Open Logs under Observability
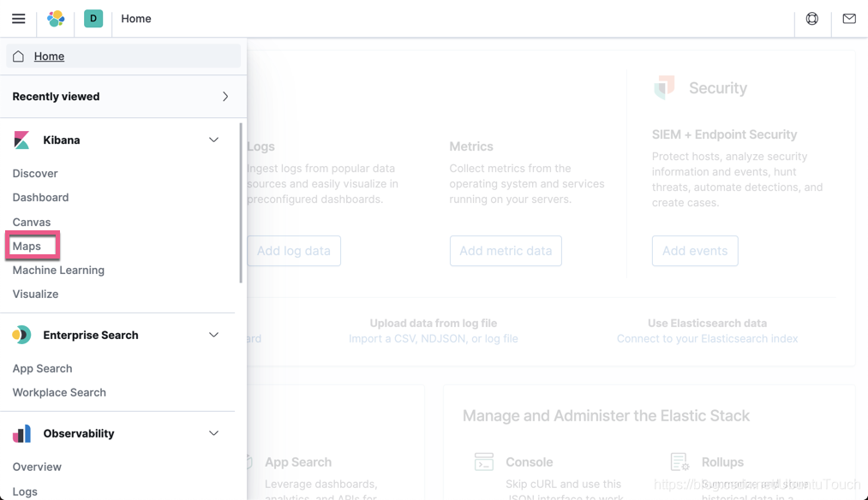The image size is (868, 500). (25, 491)
